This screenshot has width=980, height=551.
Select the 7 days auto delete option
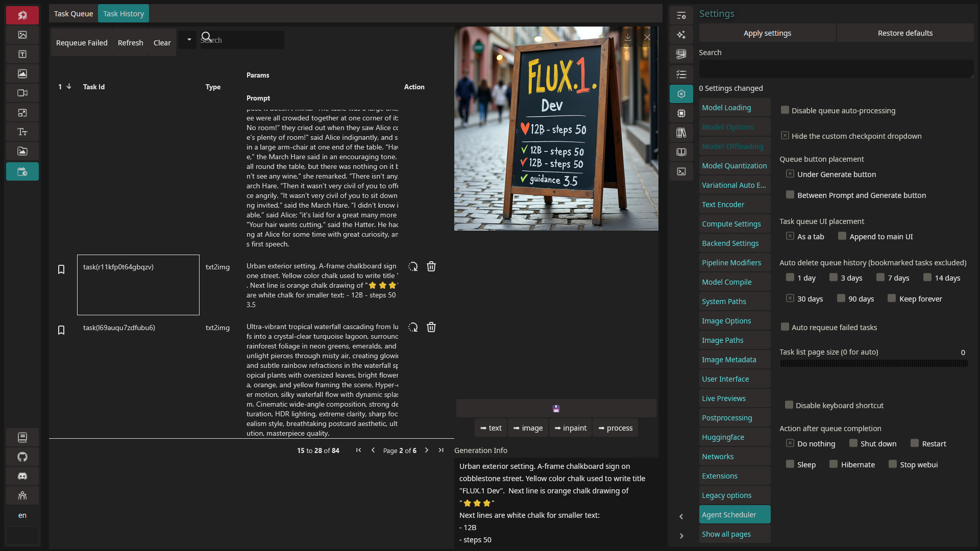pos(880,278)
